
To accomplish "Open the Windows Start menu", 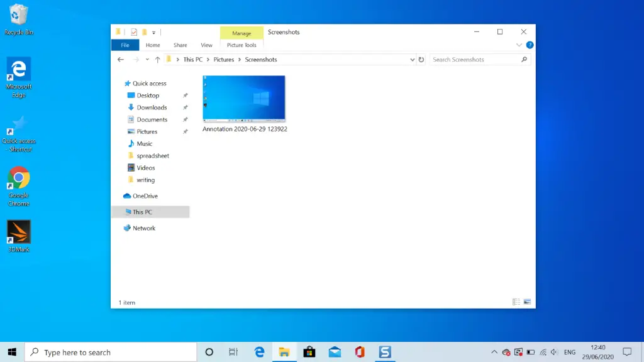I will coord(13,352).
